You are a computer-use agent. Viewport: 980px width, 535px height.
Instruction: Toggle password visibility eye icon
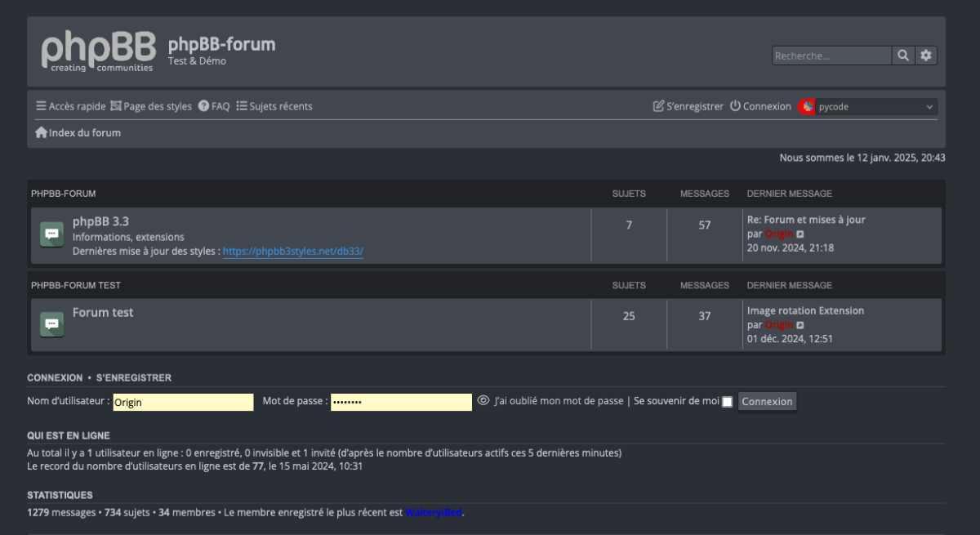pyautogui.click(x=483, y=401)
